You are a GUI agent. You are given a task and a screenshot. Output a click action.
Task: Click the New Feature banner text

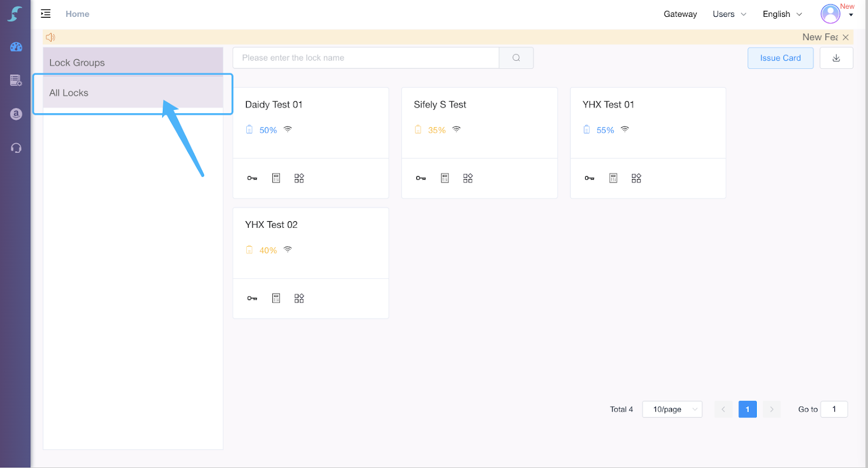[x=820, y=37]
